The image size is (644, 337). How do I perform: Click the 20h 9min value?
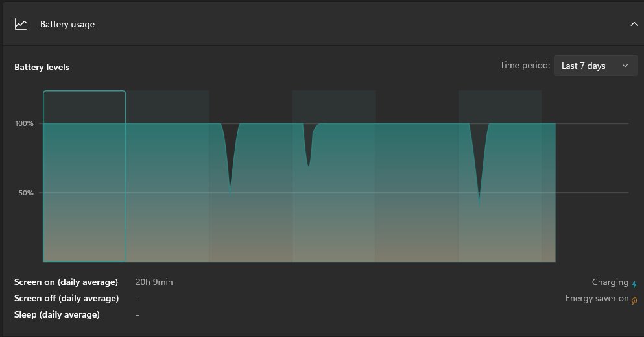tap(154, 282)
